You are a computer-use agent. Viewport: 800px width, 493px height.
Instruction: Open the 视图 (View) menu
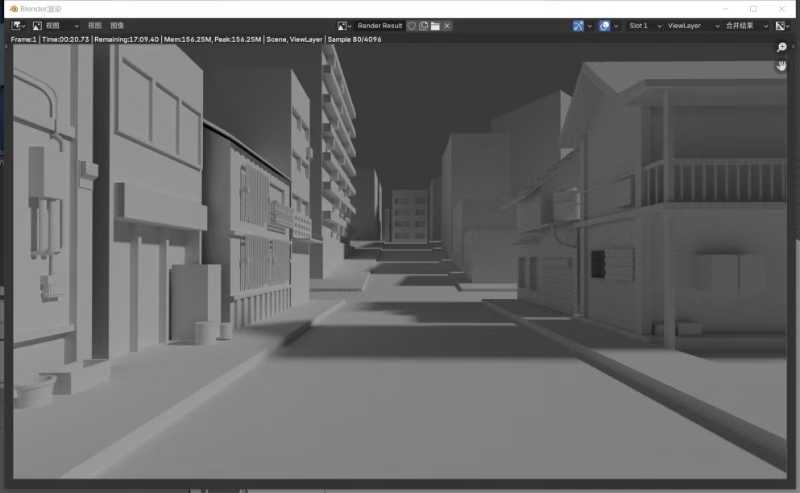(x=94, y=25)
